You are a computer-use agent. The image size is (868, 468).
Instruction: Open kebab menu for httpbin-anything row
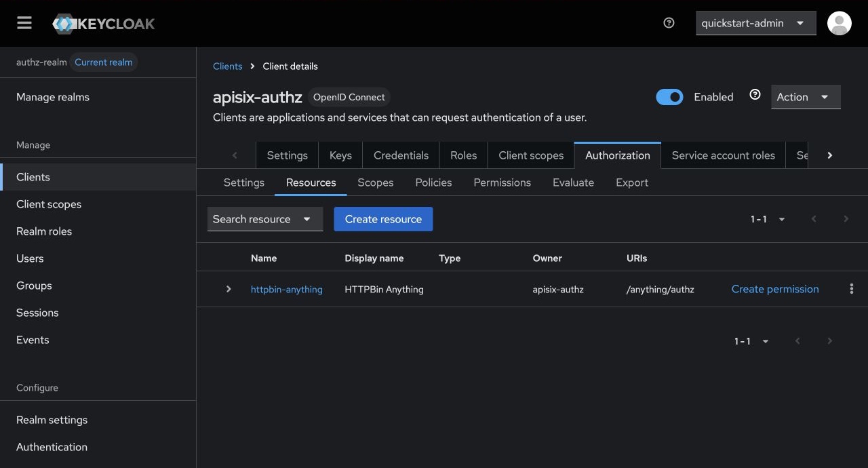tap(852, 289)
